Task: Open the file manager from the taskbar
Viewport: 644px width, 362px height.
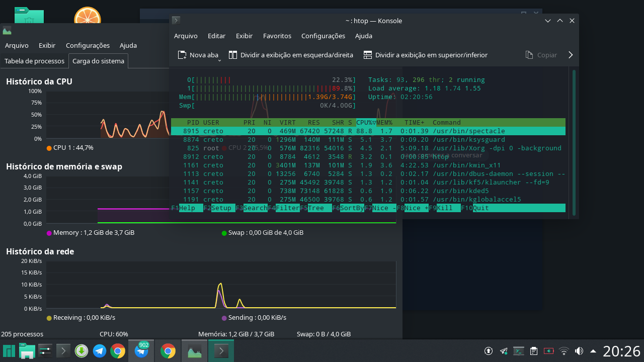Action: tap(27, 350)
